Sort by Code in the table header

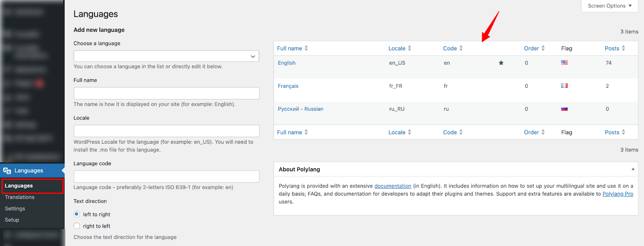pyautogui.click(x=453, y=48)
